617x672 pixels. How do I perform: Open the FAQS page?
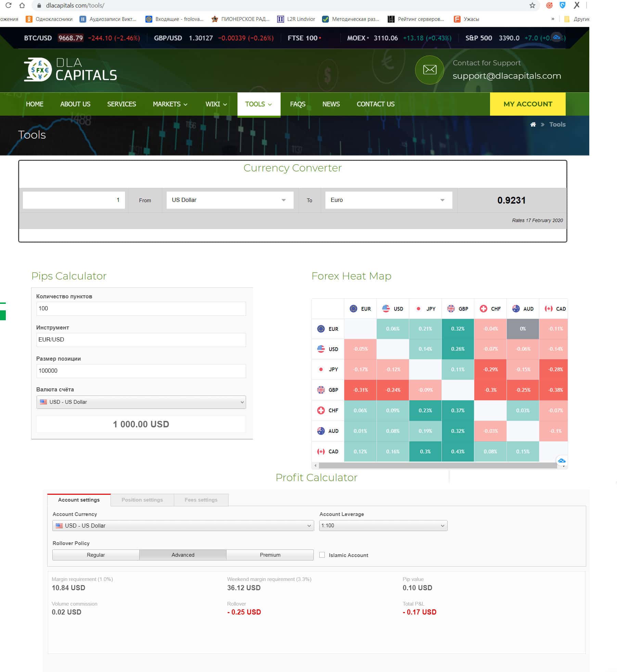coord(298,104)
